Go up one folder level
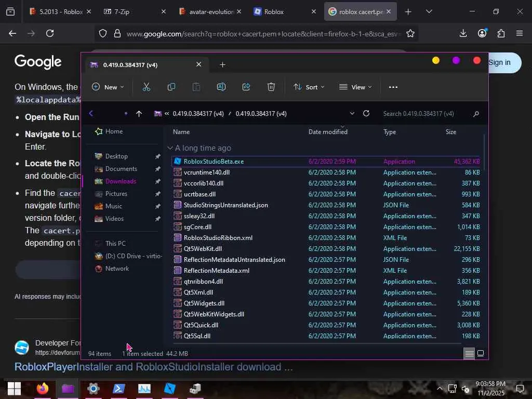 pyautogui.click(x=139, y=114)
